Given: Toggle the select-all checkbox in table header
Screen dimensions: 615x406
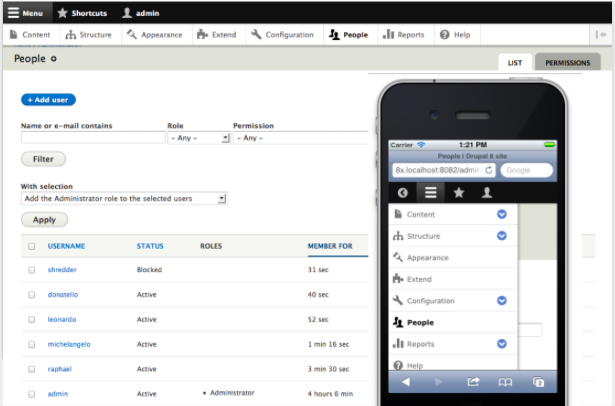Looking at the screenshot, I should (31, 246).
